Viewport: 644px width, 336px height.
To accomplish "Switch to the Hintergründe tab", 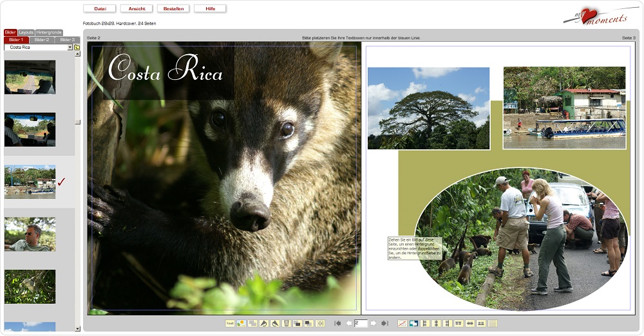I will click(x=49, y=32).
